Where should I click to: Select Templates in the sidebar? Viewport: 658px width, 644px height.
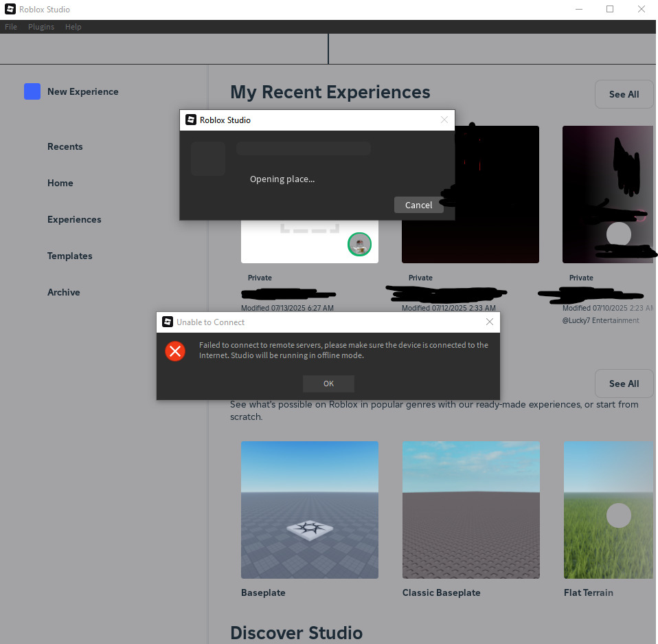click(69, 256)
